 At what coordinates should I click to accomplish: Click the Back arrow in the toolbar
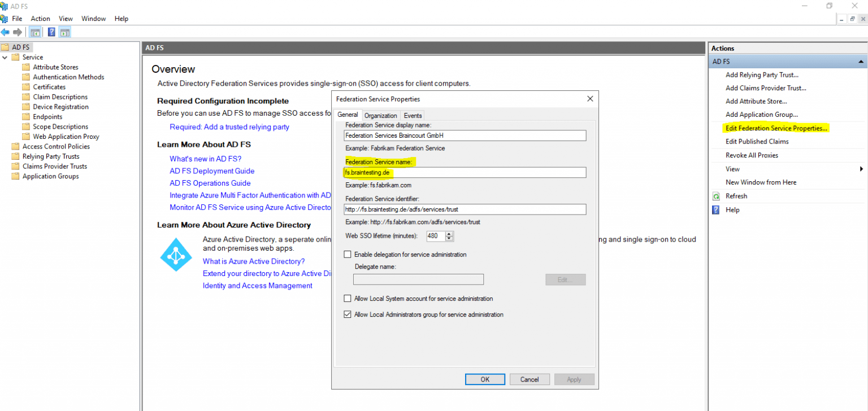5,32
